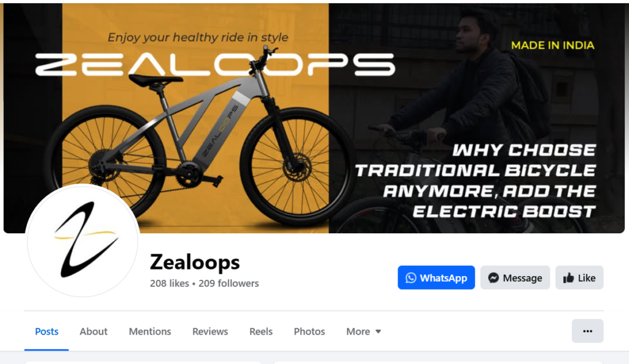Go to the Reels tab
Image resolution: width=629 pixels, height=364 pixels.
pyautogui.click(x=261, y=331)
